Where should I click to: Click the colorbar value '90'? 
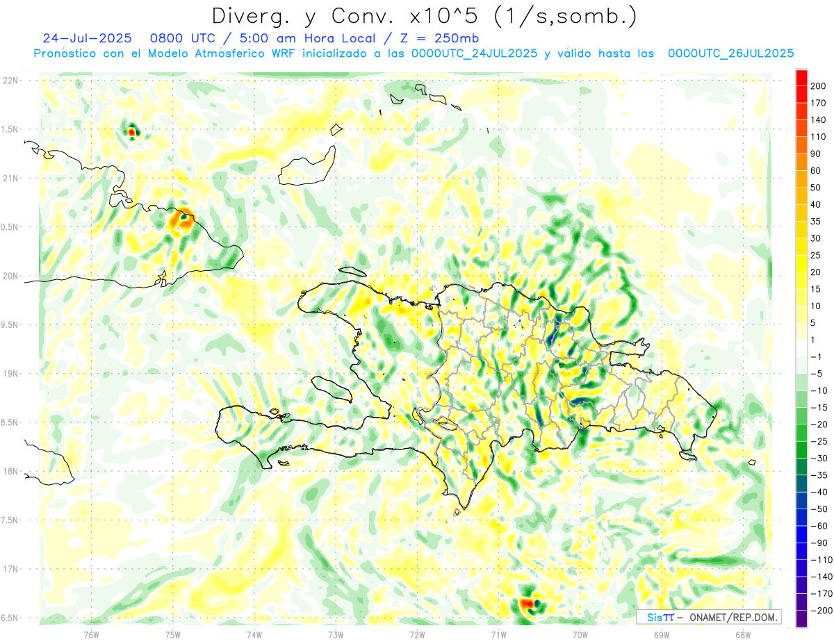[x=816, y=154]
